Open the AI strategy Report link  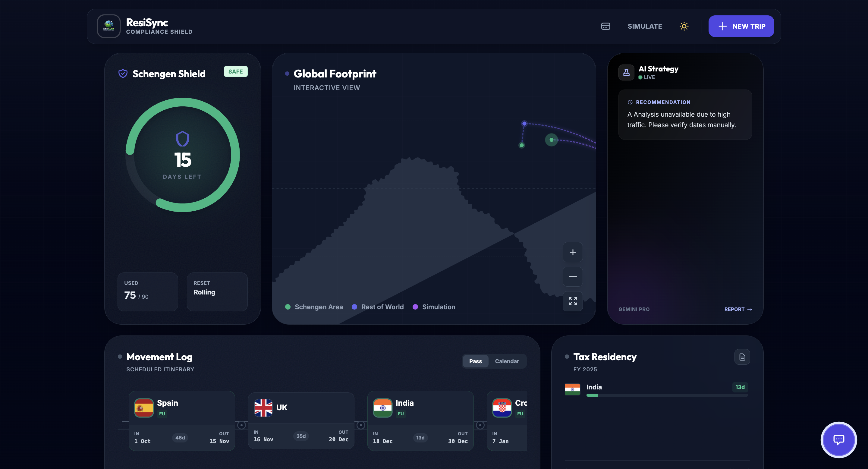pyautogui.click(x=737, y=309)
